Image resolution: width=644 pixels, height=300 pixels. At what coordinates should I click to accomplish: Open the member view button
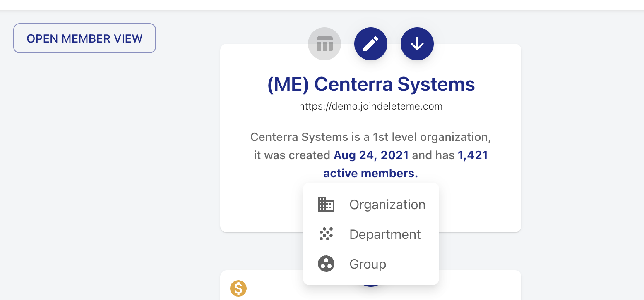click(84, 38)
